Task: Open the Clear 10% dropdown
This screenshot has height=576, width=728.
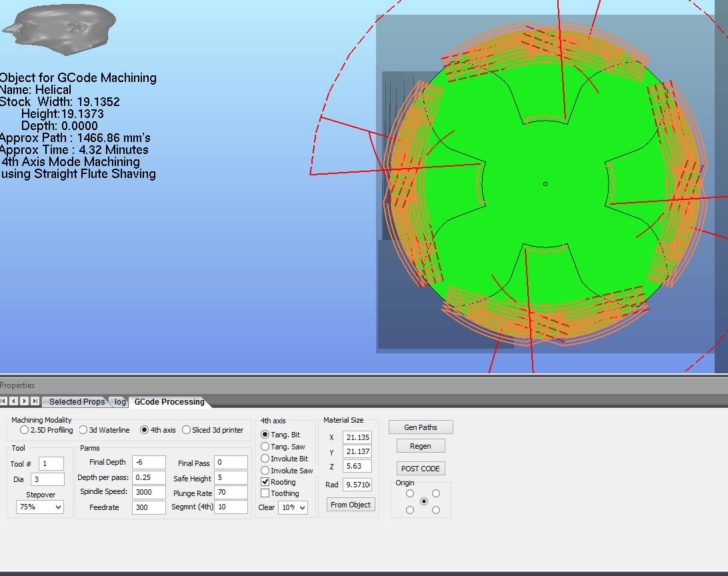Action: click(293, 508)
